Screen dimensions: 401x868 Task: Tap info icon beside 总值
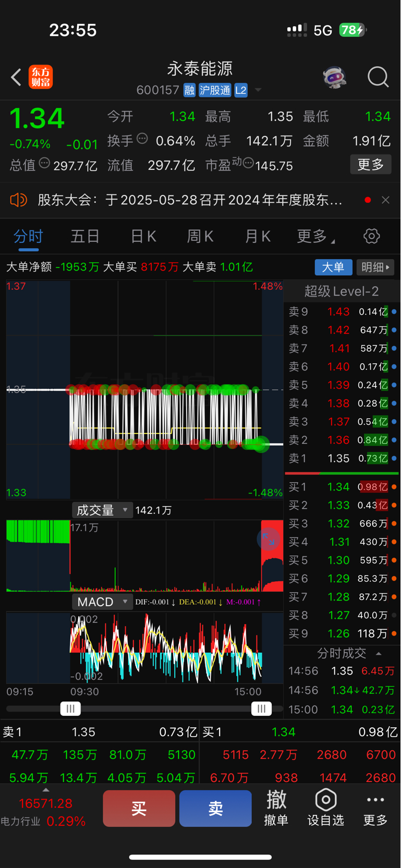45,163
